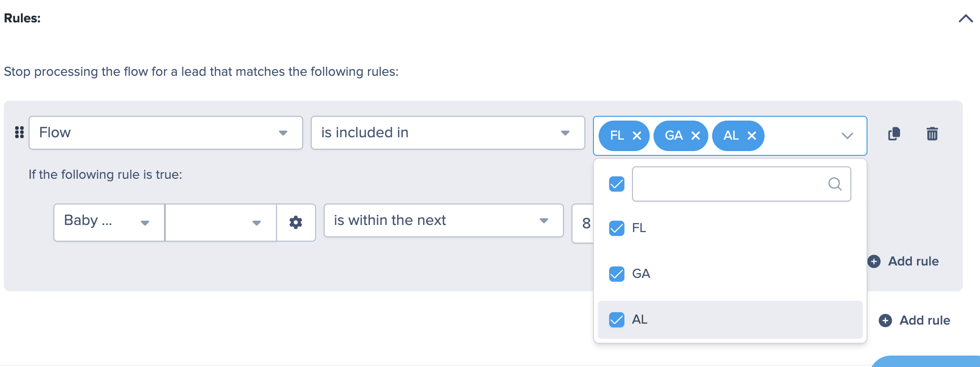Grab the drag handle beside Flow

(x=19, y=133)
